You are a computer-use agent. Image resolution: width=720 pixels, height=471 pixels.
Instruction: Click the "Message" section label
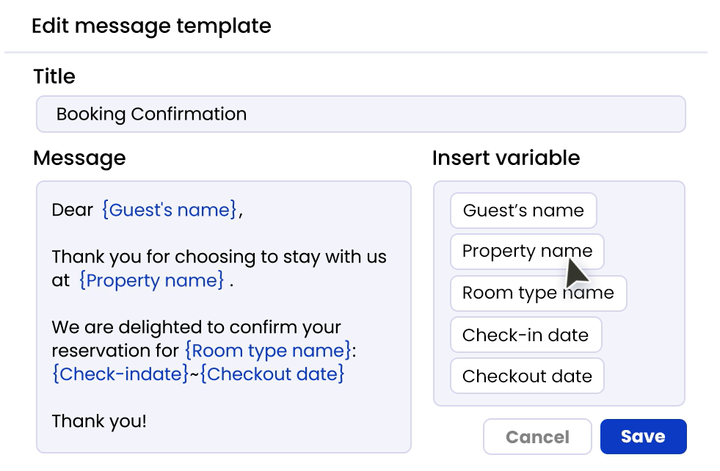point(79,158)
